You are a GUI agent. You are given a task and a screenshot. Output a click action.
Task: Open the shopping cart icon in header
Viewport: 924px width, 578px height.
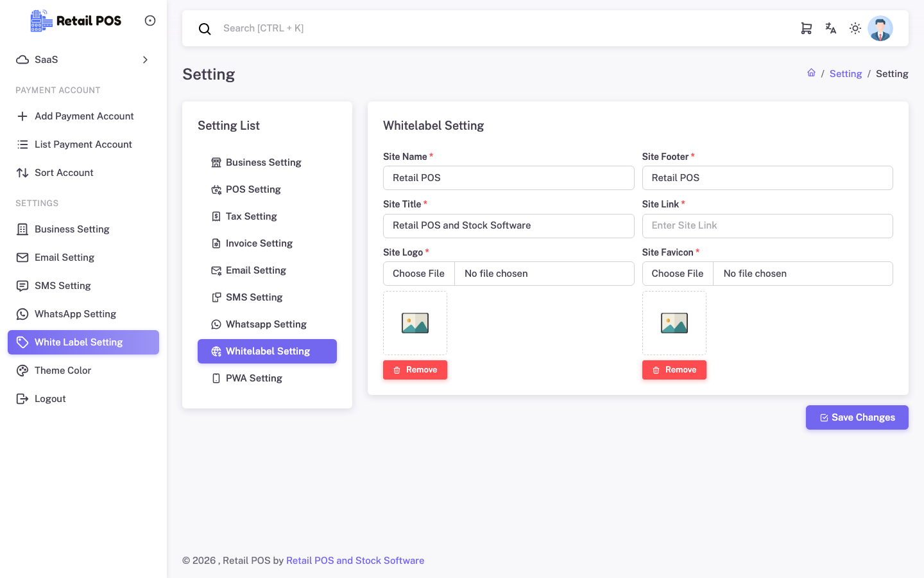click(807, 28)
